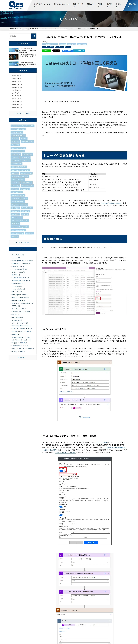Click the QES logo in header
138x644 pixels.
(x=16, y=5)
